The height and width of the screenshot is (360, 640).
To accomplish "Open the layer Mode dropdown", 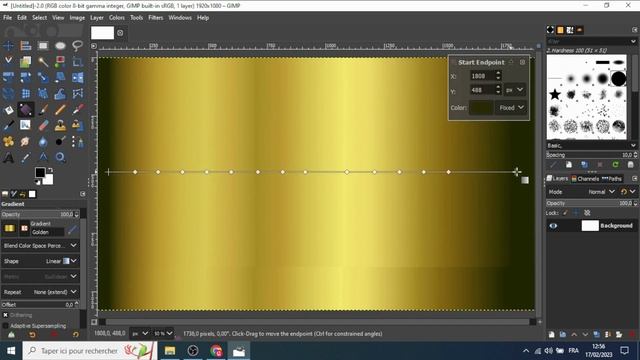I will pos(582,192).
